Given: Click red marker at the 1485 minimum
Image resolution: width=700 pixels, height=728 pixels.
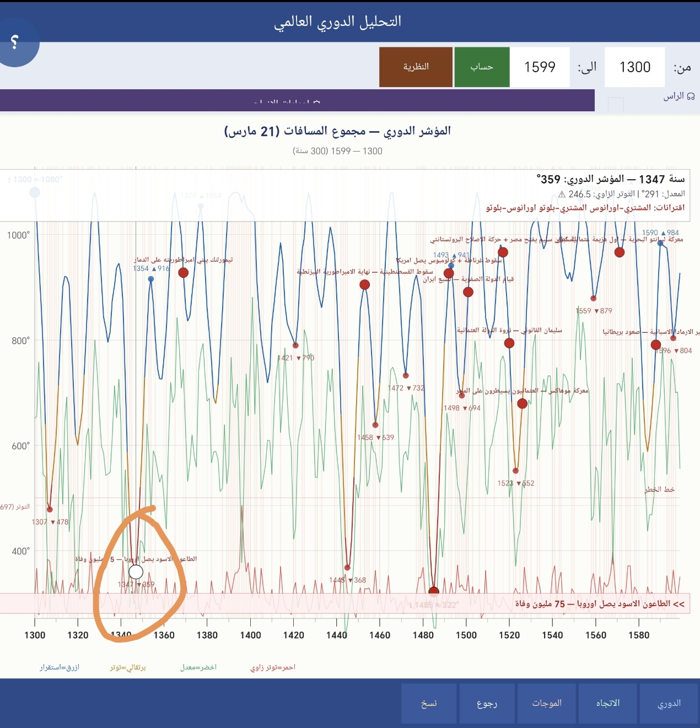Looking at the screenshot, I should pos(434,591).
